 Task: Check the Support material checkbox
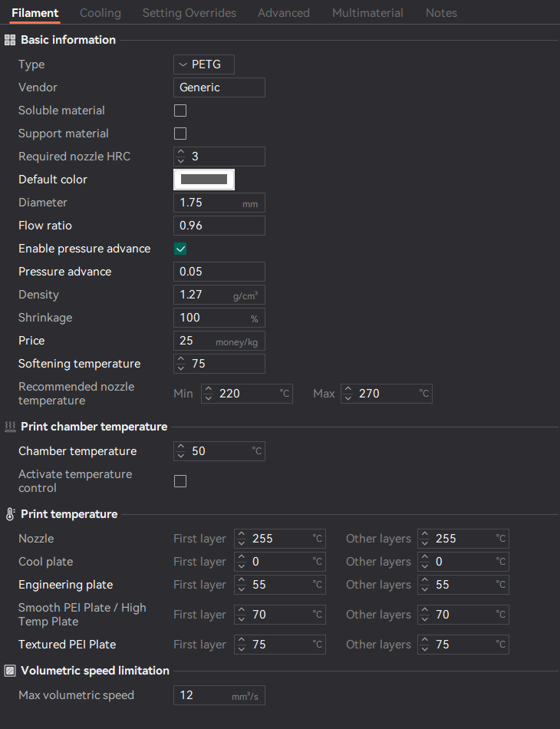coord(180,134)
